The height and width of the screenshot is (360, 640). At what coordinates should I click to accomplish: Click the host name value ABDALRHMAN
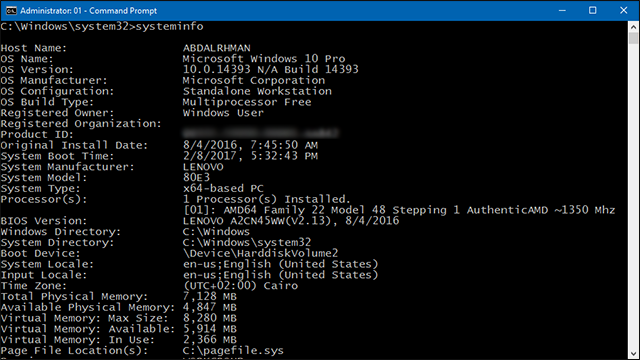point(217,48)
